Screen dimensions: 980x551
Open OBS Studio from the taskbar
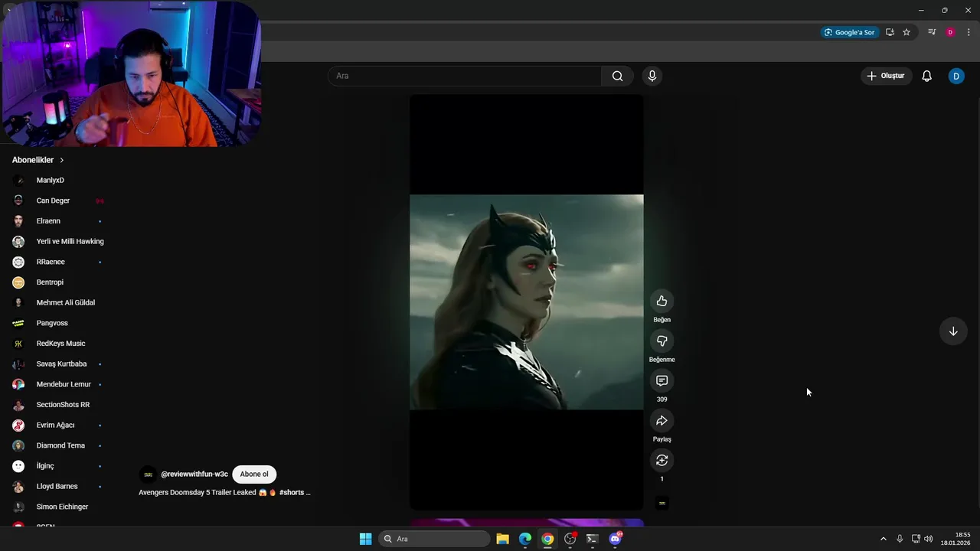tap(570, 539)
